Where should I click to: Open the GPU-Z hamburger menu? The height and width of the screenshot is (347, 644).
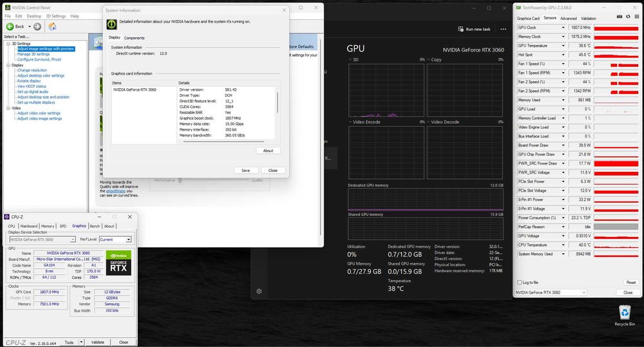pos(637,17)
